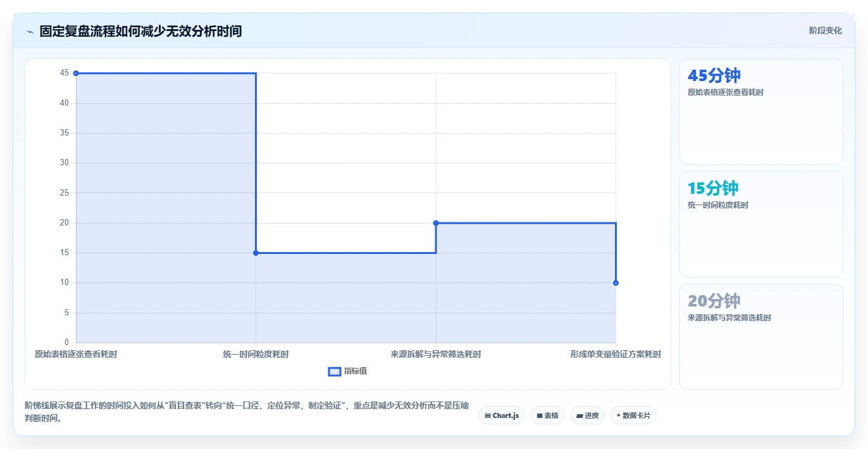
Task: Click the description paragraph starting 阶梯线展示
Action: point(247,412)
